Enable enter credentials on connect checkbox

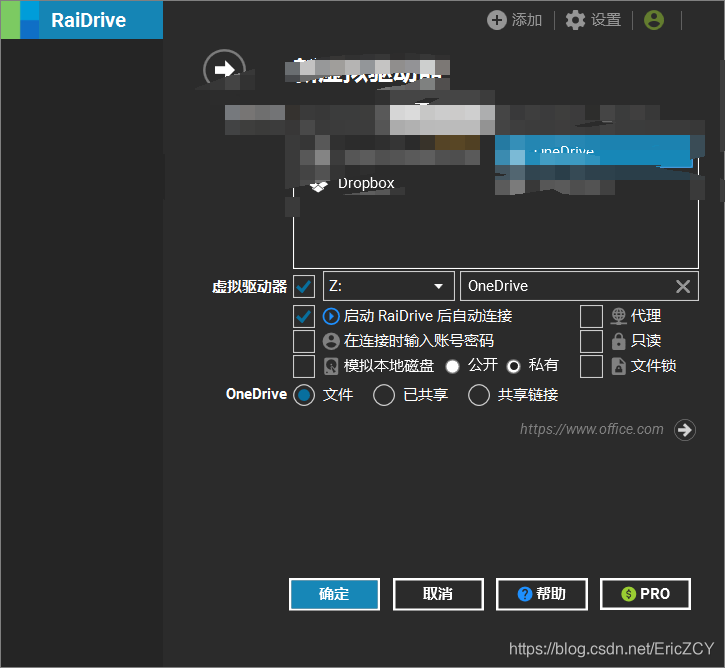point(304,341)
